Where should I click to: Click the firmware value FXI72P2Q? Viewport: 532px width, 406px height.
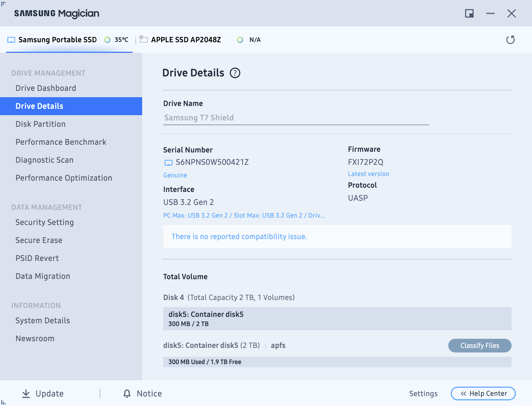click(x=366, y=162)
